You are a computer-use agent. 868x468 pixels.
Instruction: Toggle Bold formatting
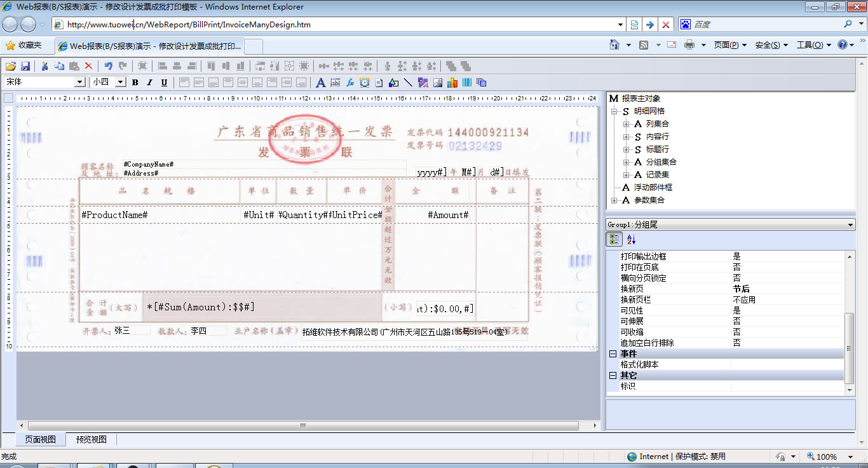135,83
